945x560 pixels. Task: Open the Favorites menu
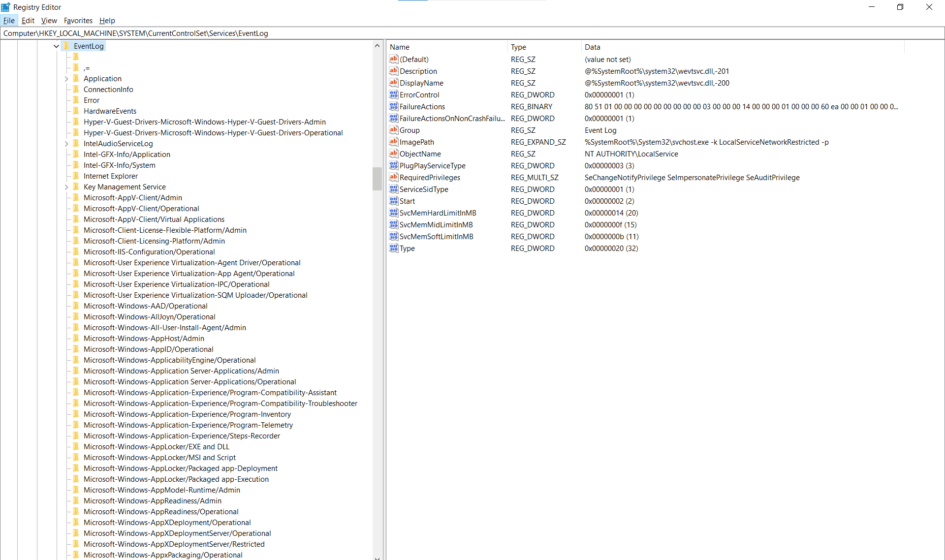[x=78, y=21]
